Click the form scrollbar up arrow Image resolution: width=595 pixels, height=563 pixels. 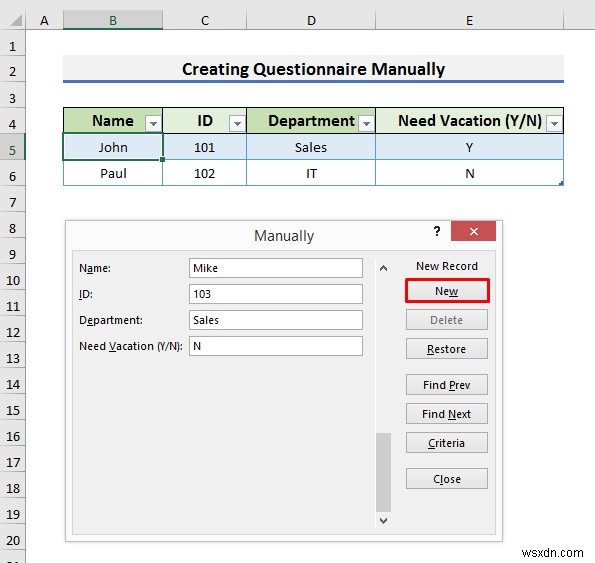coord(383,268)
